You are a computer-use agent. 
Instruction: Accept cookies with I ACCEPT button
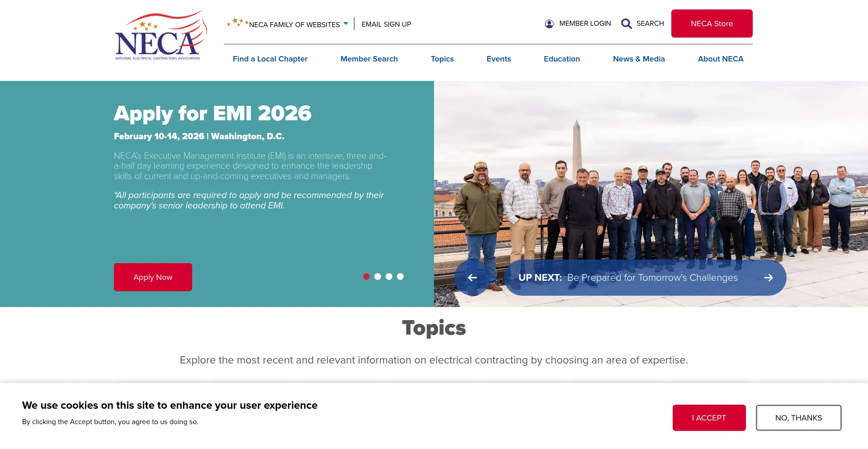(x=709, y=417)
